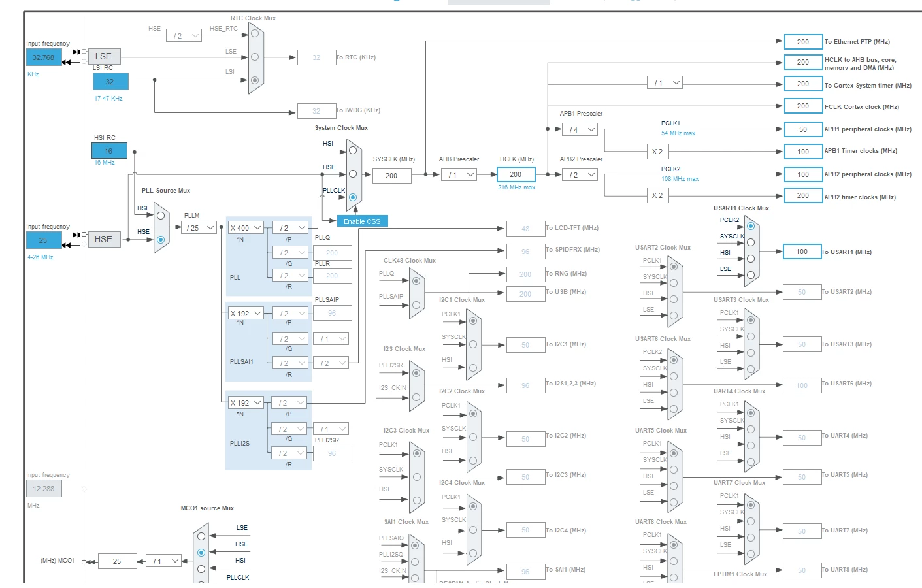Open the APB1 Prescaler /4 dropdown
Screen dimensions: 922x588
[x=580, y=129]
